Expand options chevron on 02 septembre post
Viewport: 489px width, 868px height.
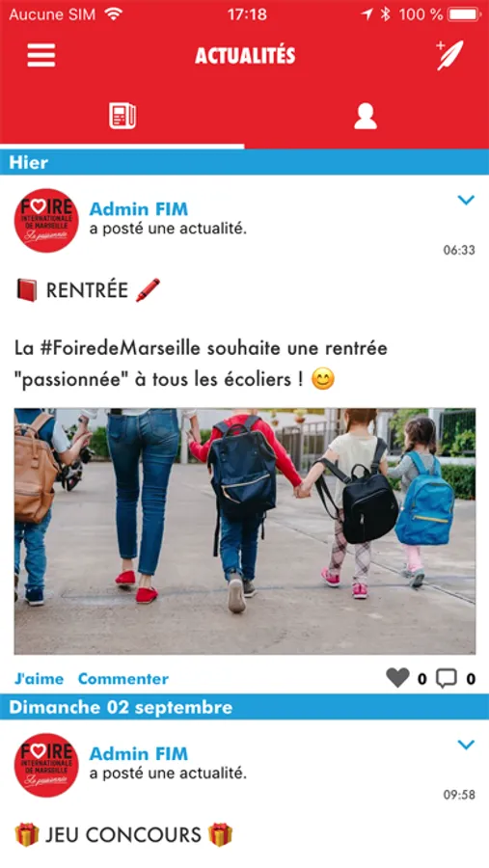point(466,745)
